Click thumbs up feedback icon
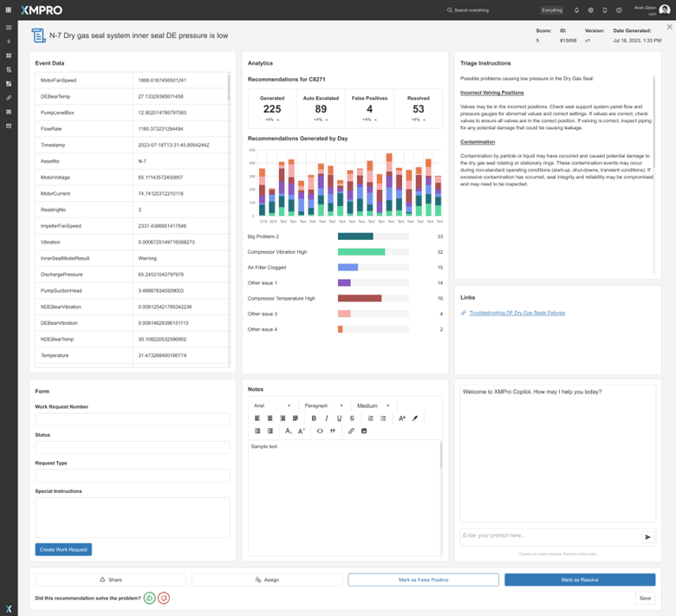676x616 pixels. 150,598
